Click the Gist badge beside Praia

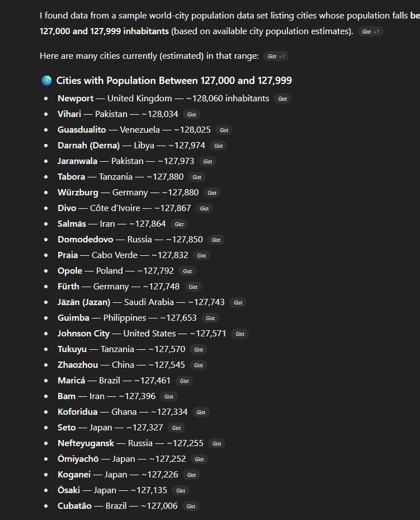pyautogui.click(x=201, y=255)
